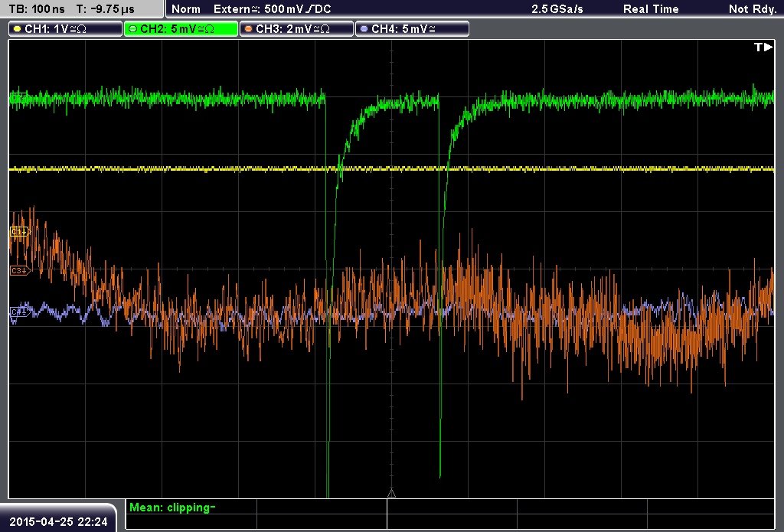Click the Mean: clipping- measurement result
Image resolution: width=784 pixels, height=532 pixels.
coord(172,508)
